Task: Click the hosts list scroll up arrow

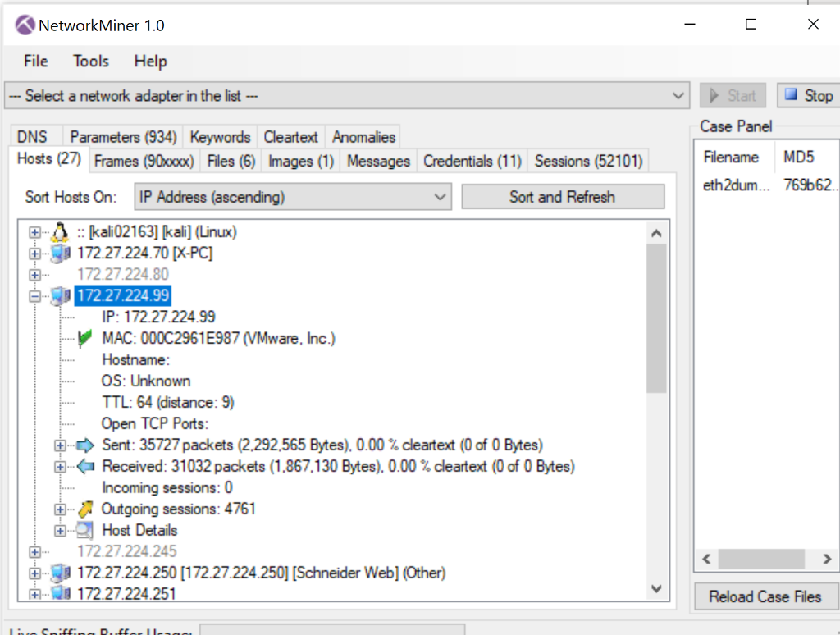Action: coord(656,233)
